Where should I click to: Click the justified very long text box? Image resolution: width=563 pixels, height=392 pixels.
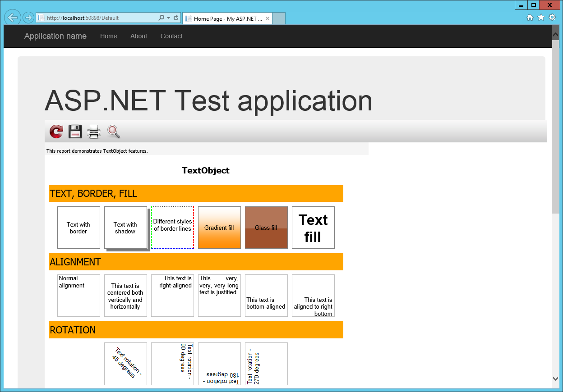click(x=219, y=296)
